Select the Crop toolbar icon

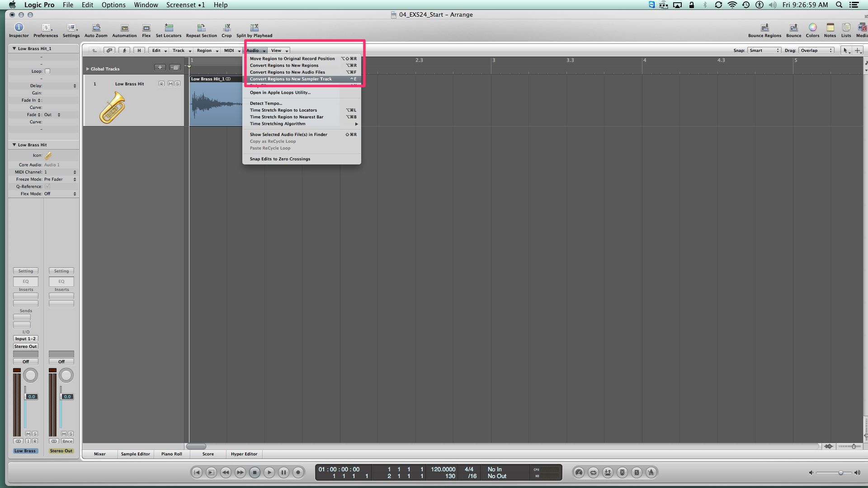226,30
